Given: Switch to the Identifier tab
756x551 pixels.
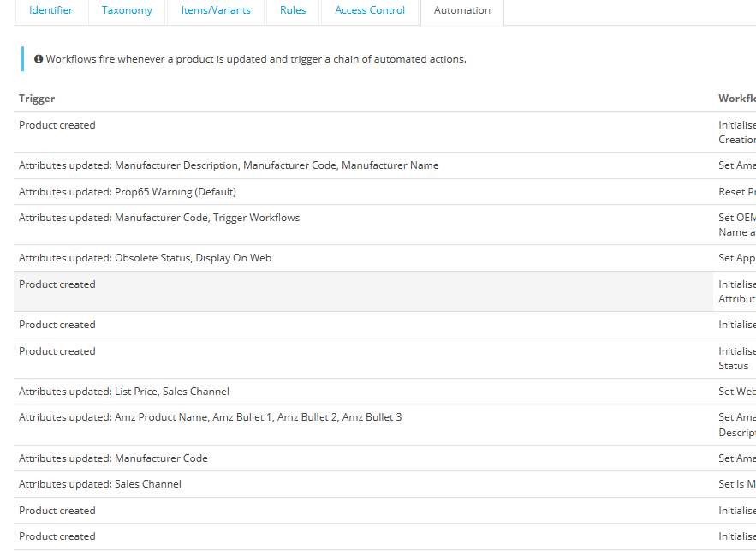Looking at the screenshot, I should [51, 11].
